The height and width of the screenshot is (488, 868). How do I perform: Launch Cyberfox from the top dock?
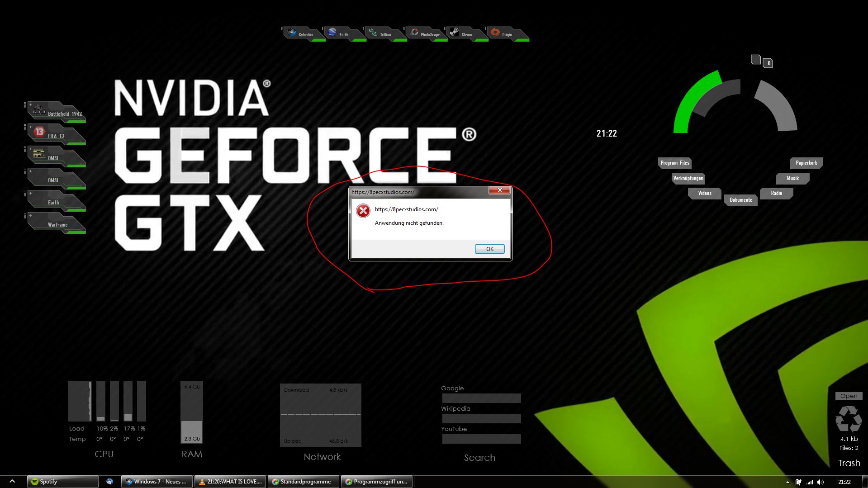[x=304, y=34]
